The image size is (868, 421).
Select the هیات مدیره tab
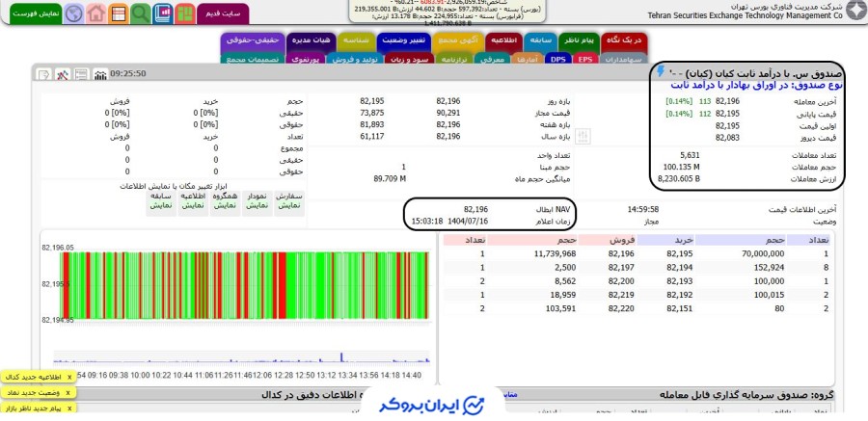[x=312, y=40]
